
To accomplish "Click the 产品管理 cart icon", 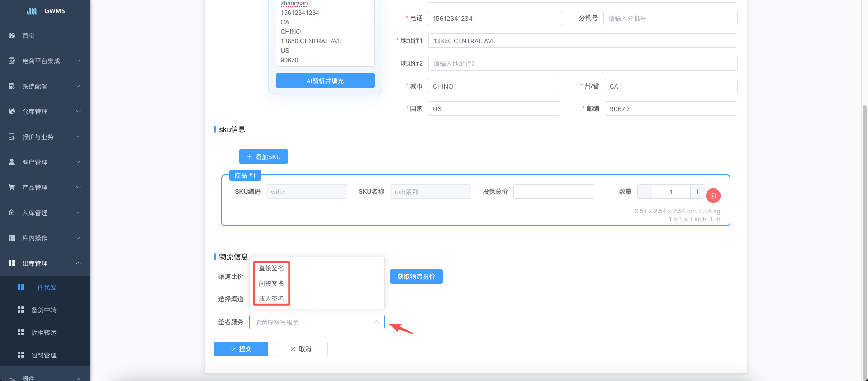I will (12, 187).
